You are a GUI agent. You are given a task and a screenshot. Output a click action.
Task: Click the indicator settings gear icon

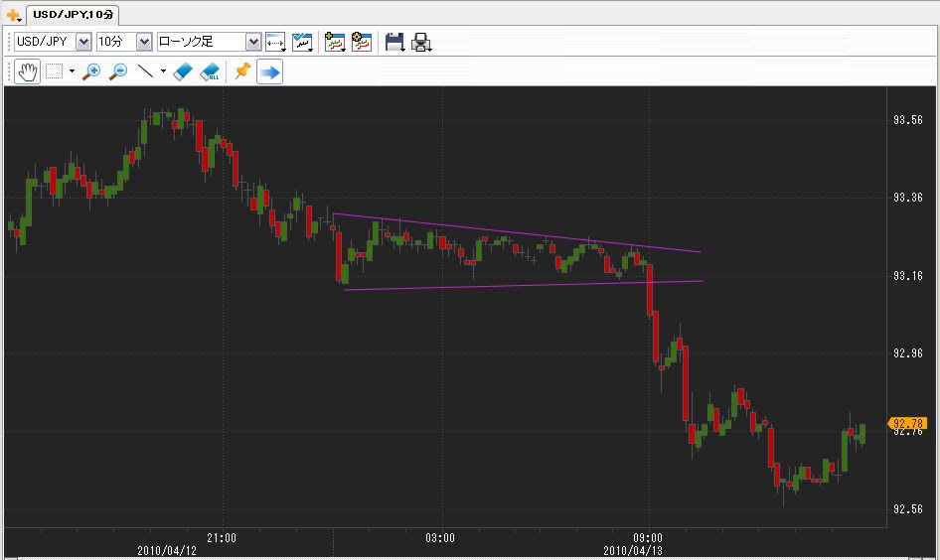point(362,42)
